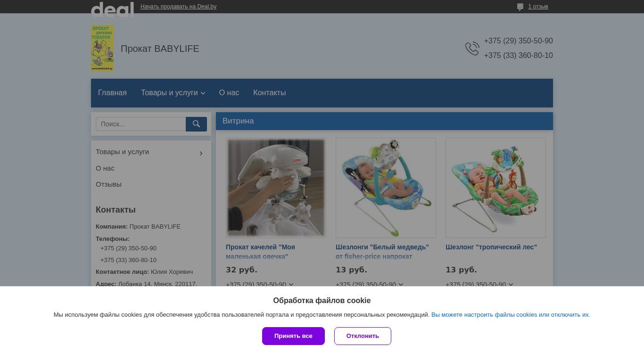Click header phone number +375 (33) 360-80-10
This screenshot has height=362, width=644.
point(518,56)
